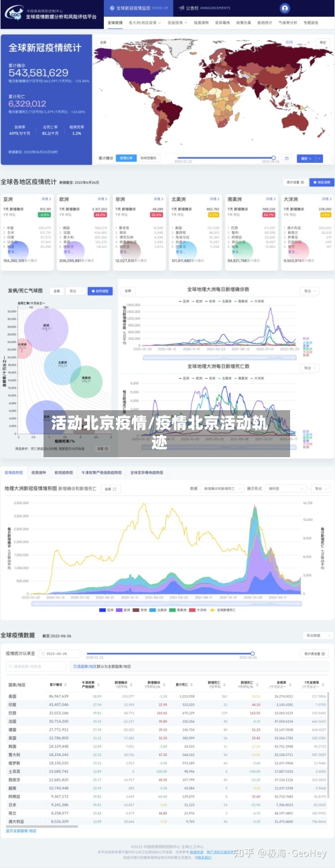Open the 变异毒株 navigation item
This screenshot has height=868, width=335.
pos(222,22)
